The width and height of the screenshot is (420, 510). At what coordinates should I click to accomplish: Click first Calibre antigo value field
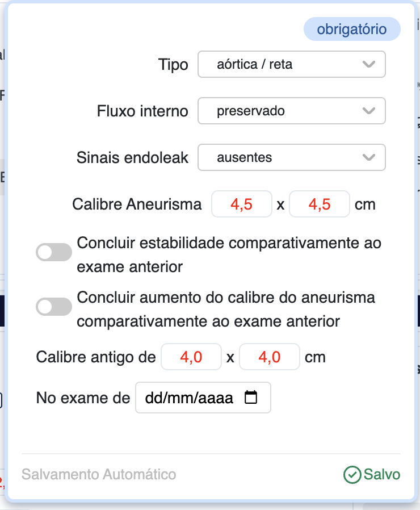(x=191, y=358)
